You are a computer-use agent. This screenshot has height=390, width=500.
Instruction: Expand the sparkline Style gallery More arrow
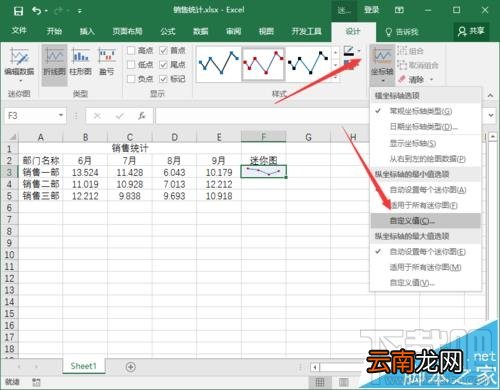(x=335, y=79)
